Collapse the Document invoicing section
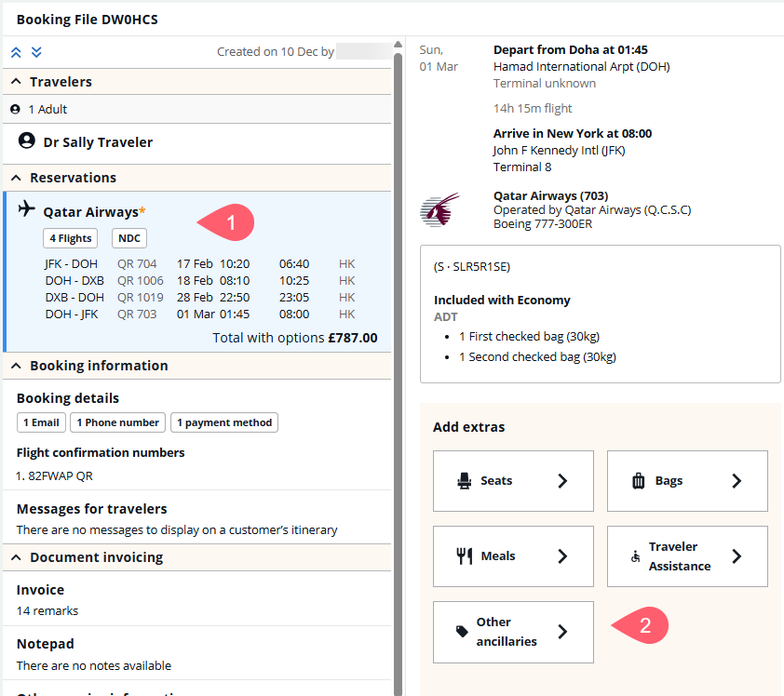 click(16, 557)
